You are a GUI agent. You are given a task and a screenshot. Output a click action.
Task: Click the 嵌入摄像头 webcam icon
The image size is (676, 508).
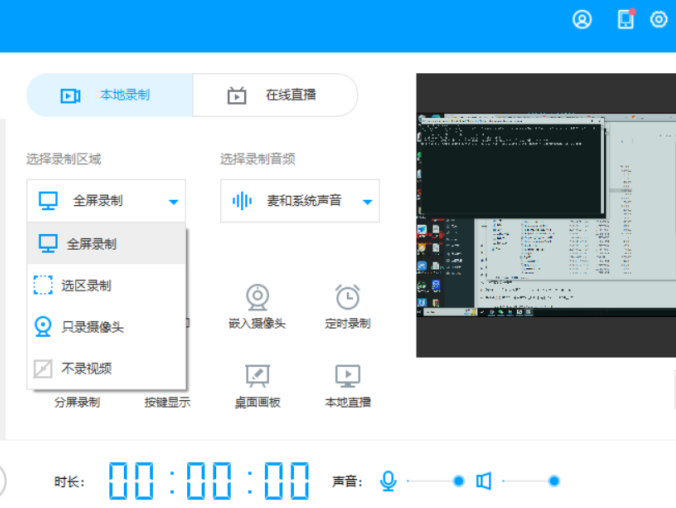257,297
